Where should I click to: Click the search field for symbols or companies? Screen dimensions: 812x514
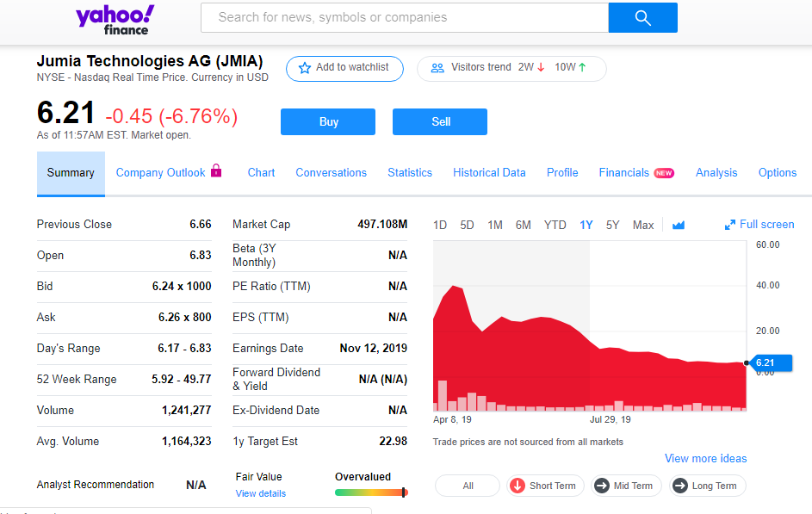405,17
